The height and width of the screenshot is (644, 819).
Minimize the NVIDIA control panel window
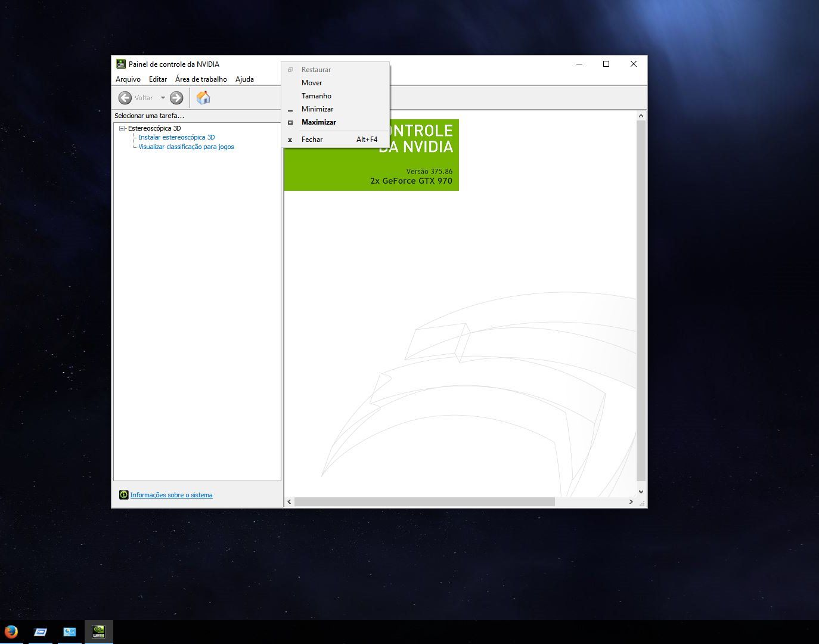pos(579,64)
